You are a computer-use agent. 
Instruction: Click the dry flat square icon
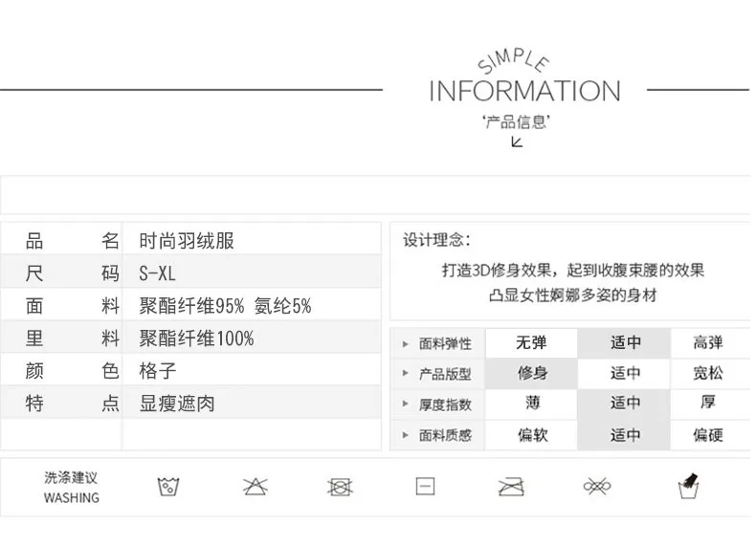click(425, 487)
